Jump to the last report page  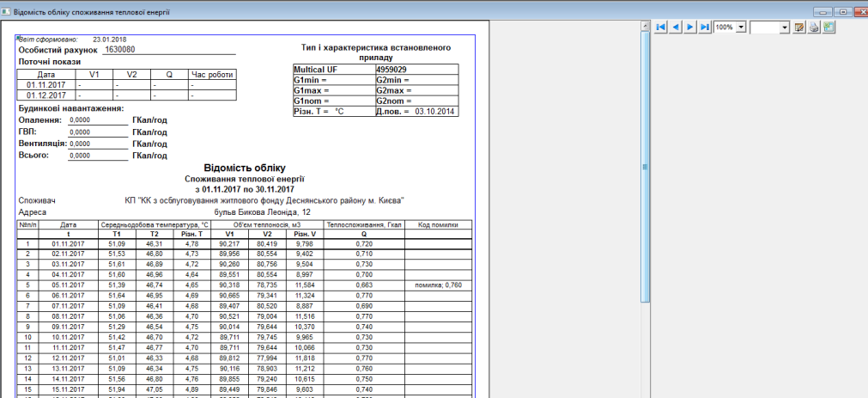pos(705,28)
